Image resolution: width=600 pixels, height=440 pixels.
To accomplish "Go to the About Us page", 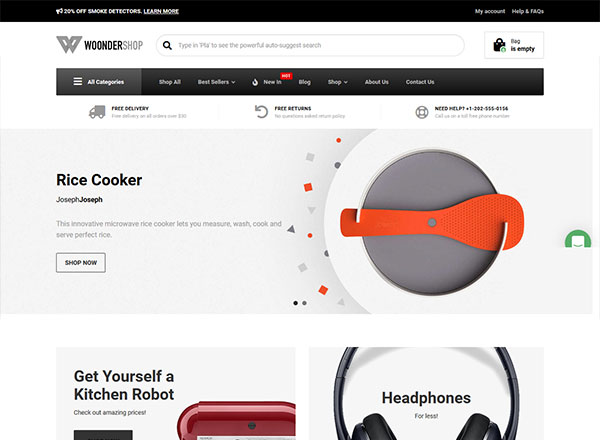I will [x=377, y=82].
